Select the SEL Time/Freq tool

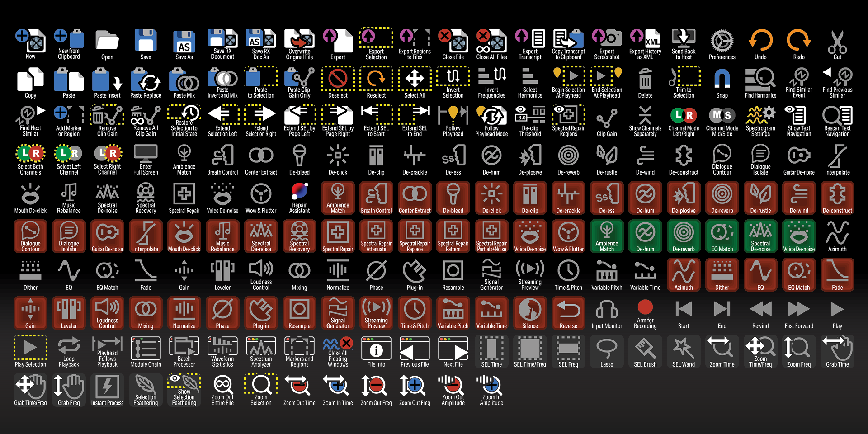530,351
